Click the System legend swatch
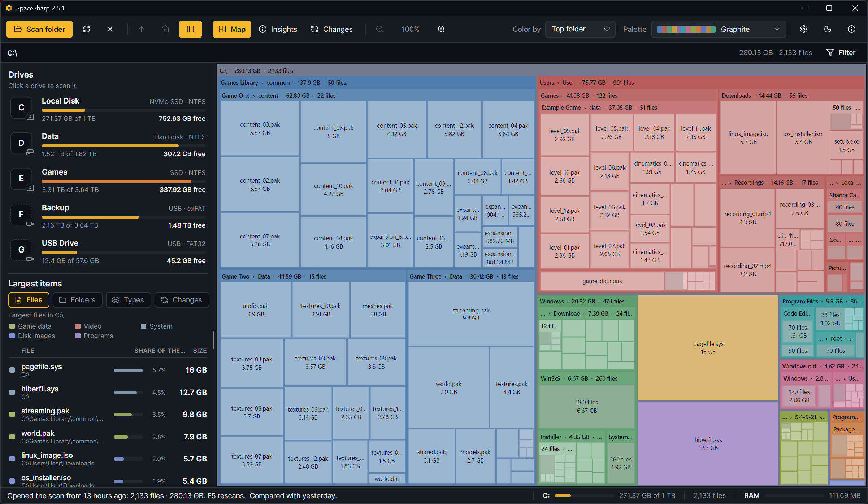Image resolution: width=868 pixels, height=504 pixels. tap(143, 326)
